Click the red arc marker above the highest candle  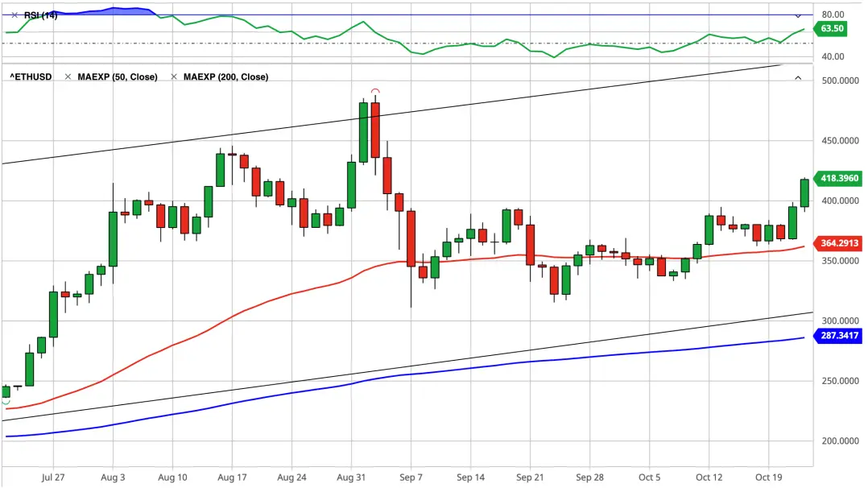(x=375, y=91)
